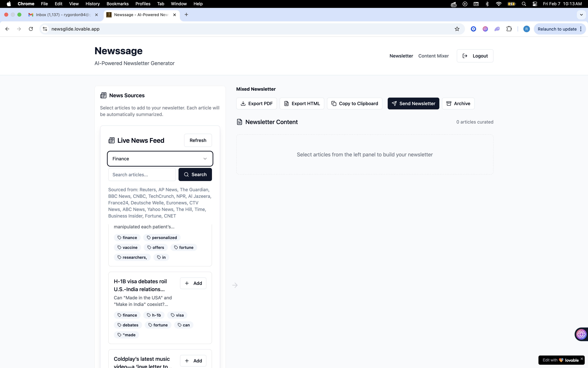The height and width of the screenshot is (368, 588).
Task: Click the H-1B visa debates headline
Action: click(140, 285)
